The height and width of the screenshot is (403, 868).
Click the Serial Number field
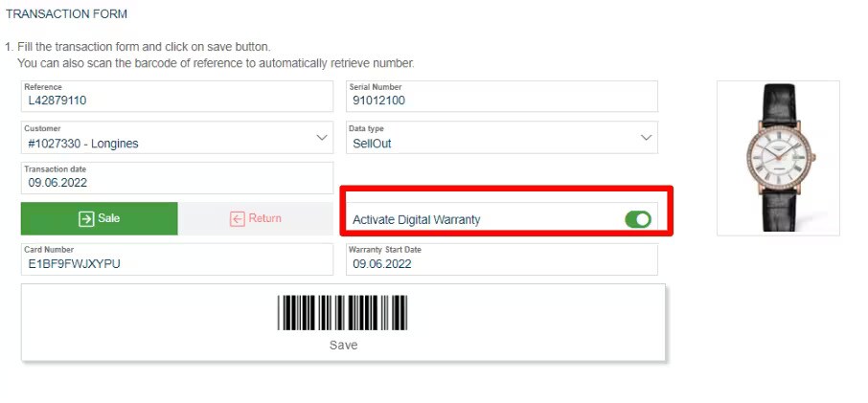coord(502,96)
